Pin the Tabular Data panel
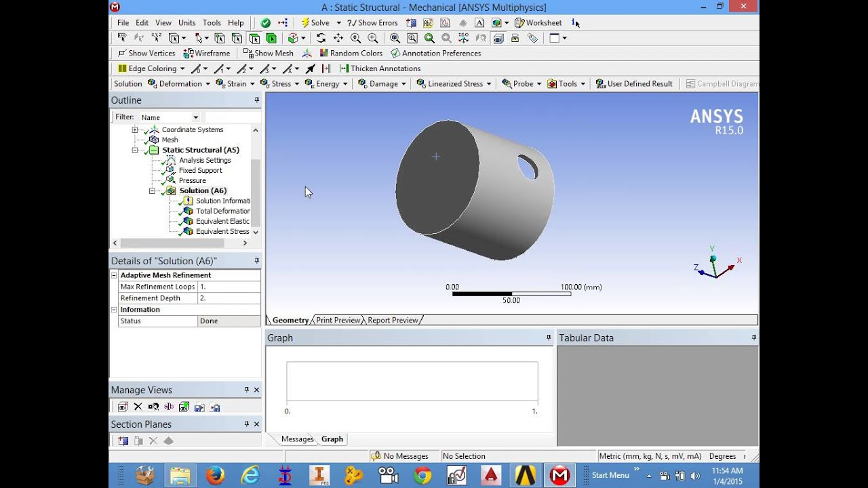The image size is (868, 488). pyautogui.click(x=753, y=337)
